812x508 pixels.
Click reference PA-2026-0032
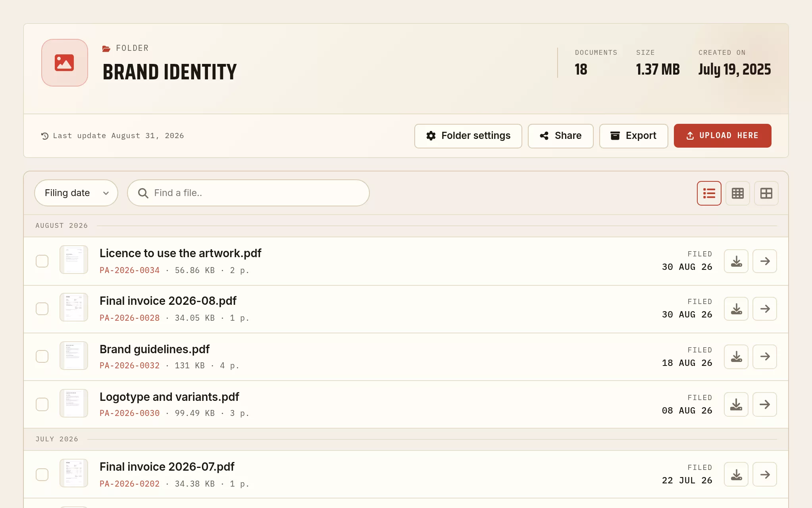click(129, 366)
